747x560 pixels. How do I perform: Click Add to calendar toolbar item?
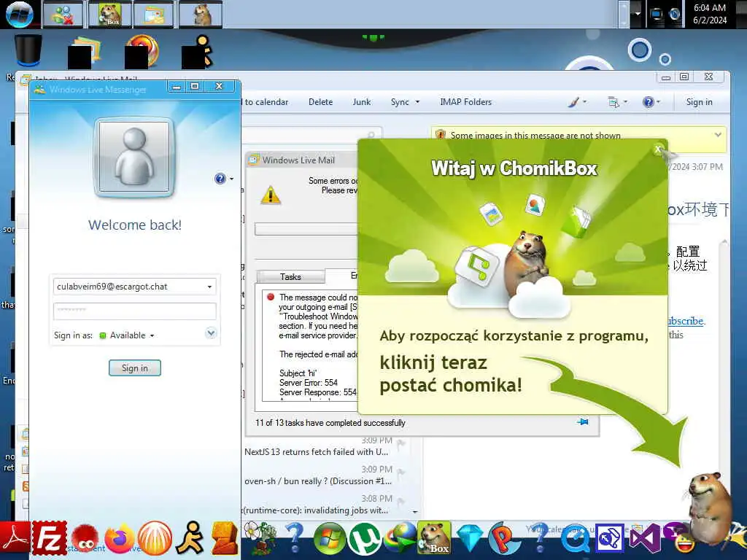coord(266,102)
